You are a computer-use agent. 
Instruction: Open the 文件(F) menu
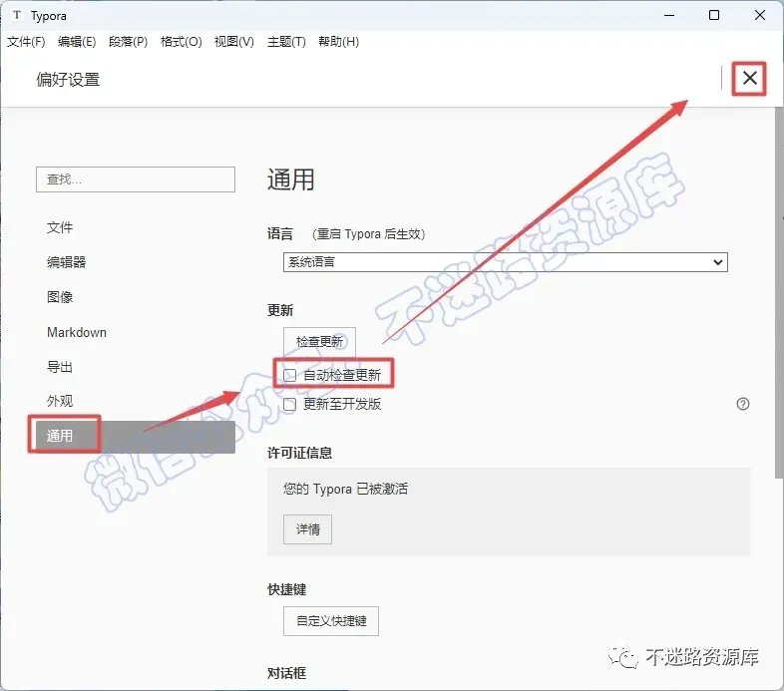point(26,42)
